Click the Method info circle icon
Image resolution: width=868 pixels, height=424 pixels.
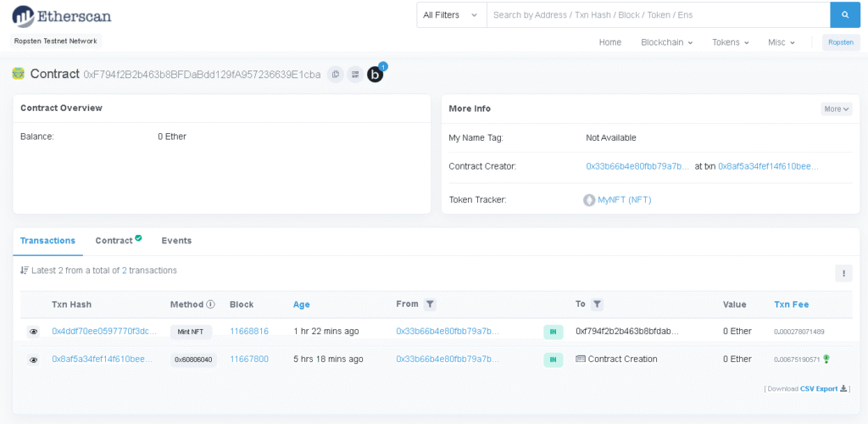click(x=210, y=304)
